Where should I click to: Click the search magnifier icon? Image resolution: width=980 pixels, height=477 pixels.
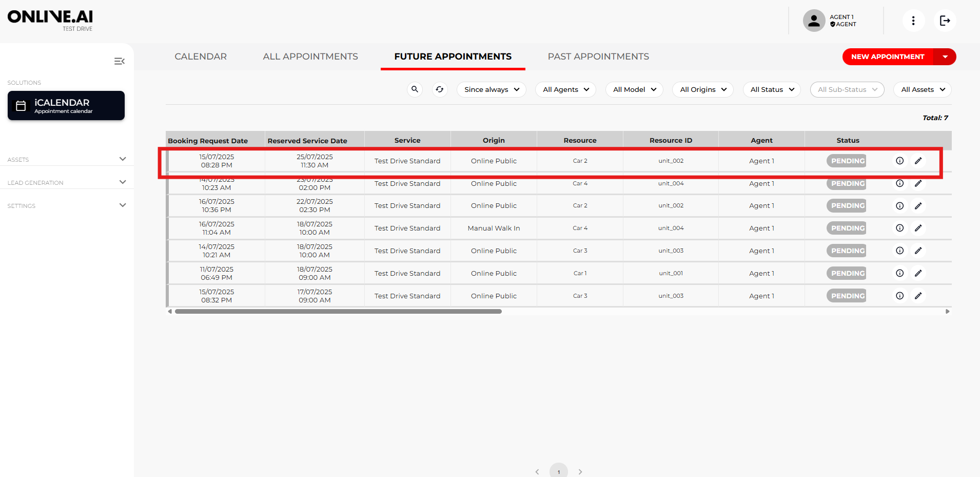415,89
